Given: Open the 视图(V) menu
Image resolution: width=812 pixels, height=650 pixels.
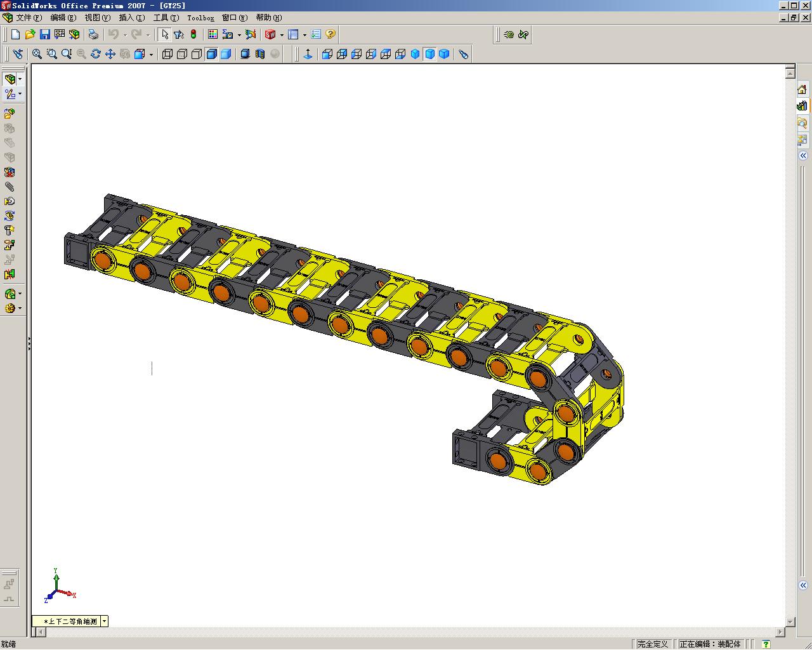Looking at the screenshot, I should pos(97,18).
